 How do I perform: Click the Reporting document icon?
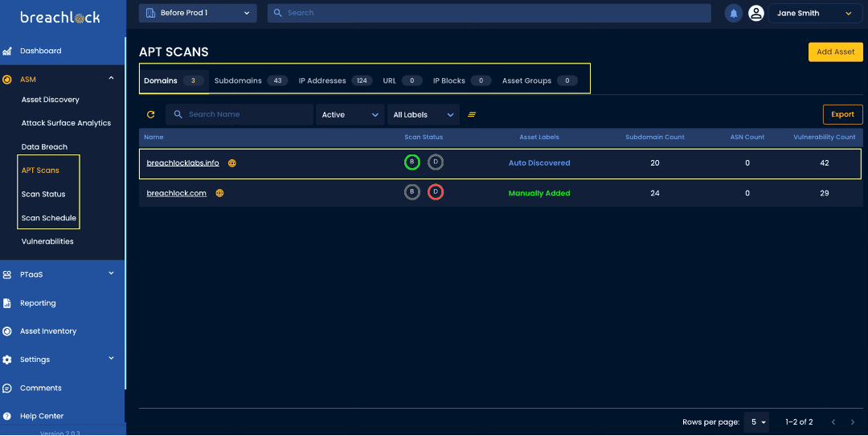pos(7,303)
